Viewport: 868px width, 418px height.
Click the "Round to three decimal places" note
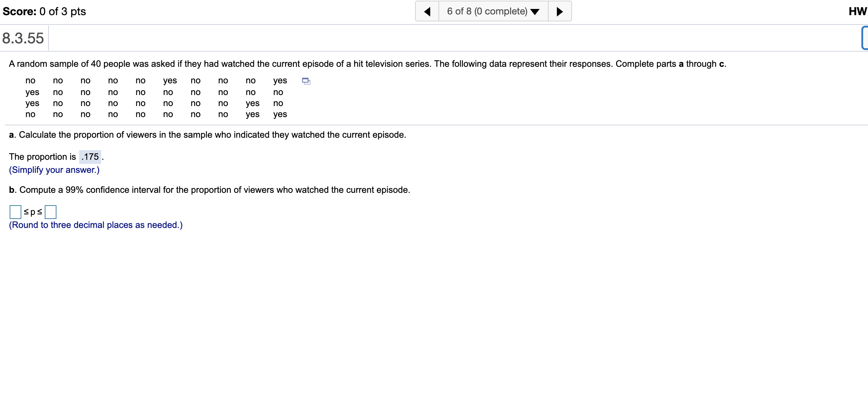(x=96, y=224)
